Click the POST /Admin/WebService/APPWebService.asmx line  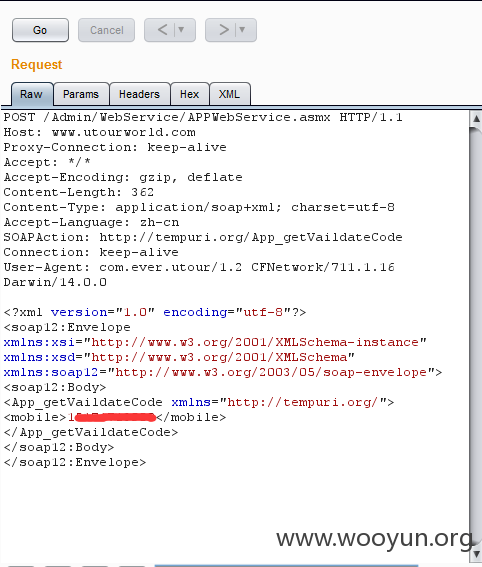tap(203, 117)
